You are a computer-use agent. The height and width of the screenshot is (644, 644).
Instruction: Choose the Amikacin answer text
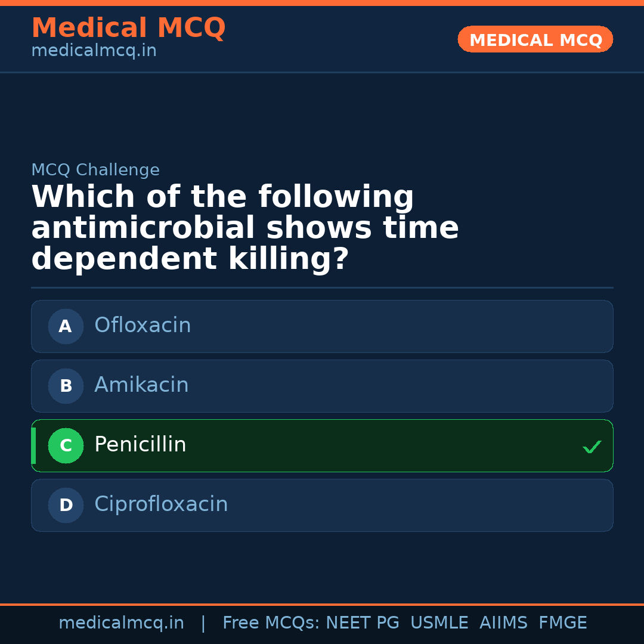tap(141, 385)
